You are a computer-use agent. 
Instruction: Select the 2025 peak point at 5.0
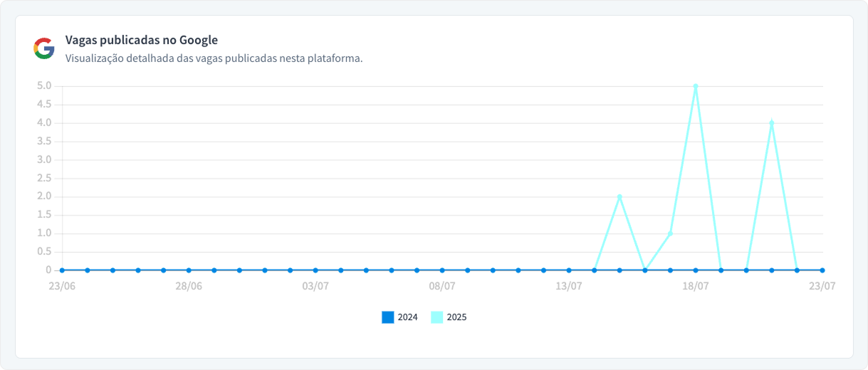tap(696, 86)
